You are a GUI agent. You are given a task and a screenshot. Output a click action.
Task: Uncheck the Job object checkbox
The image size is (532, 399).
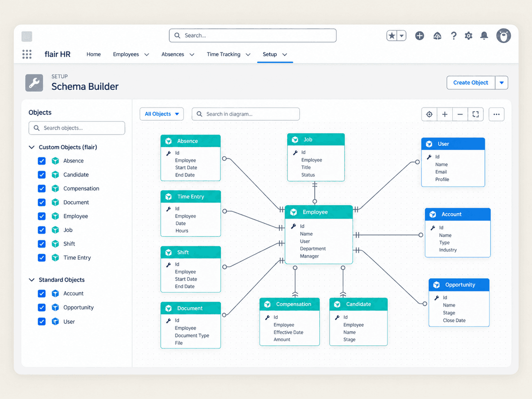pyautogui.click(x=42, y=230)
